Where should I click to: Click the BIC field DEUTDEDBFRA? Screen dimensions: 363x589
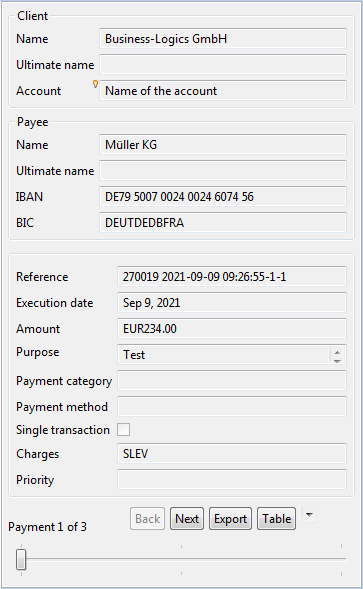223,222
